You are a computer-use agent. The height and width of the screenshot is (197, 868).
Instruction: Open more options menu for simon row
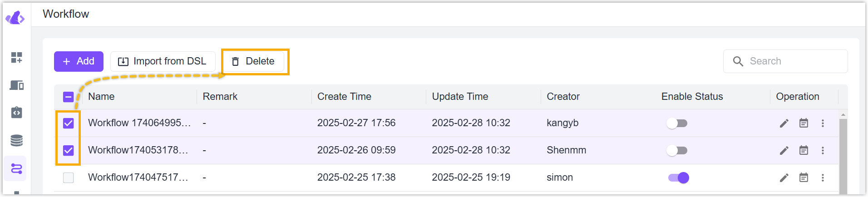(823, 177)
